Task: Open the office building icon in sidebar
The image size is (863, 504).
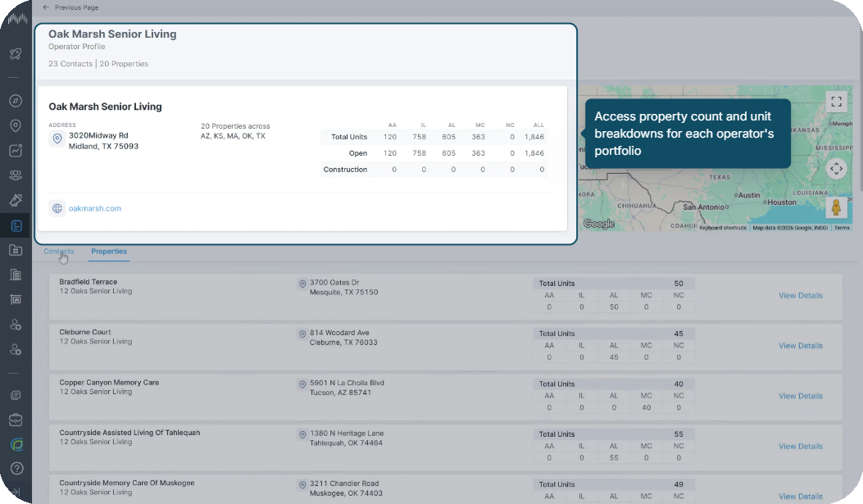Action: click(x=16, y=275)
